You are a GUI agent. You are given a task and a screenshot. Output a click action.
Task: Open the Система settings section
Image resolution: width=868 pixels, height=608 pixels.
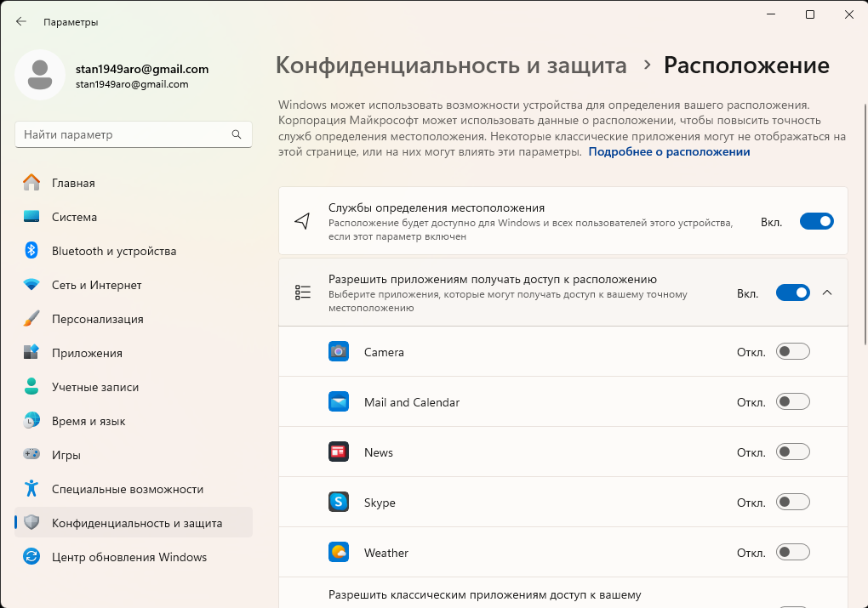[x=134, y=217]
